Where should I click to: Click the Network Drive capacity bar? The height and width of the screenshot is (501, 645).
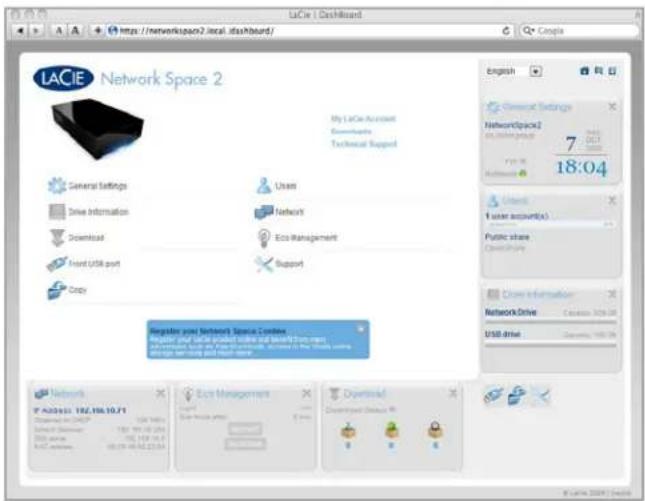point(550,322)
